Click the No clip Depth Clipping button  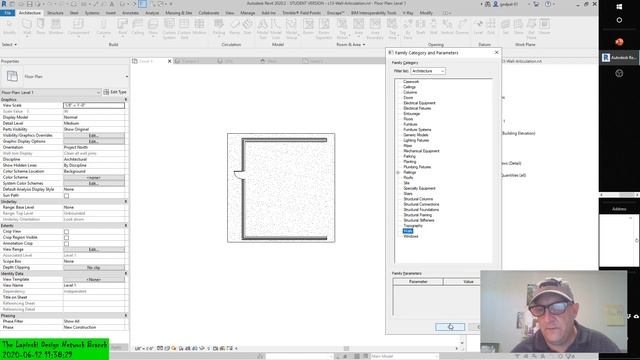(94, 267)
